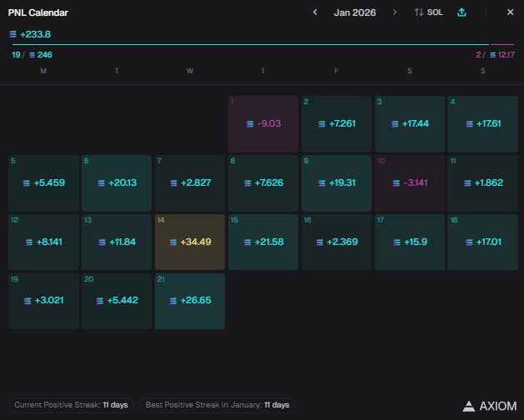Select day 17 cell showing +15.9
524x420 pixels.
coord(409,242)
